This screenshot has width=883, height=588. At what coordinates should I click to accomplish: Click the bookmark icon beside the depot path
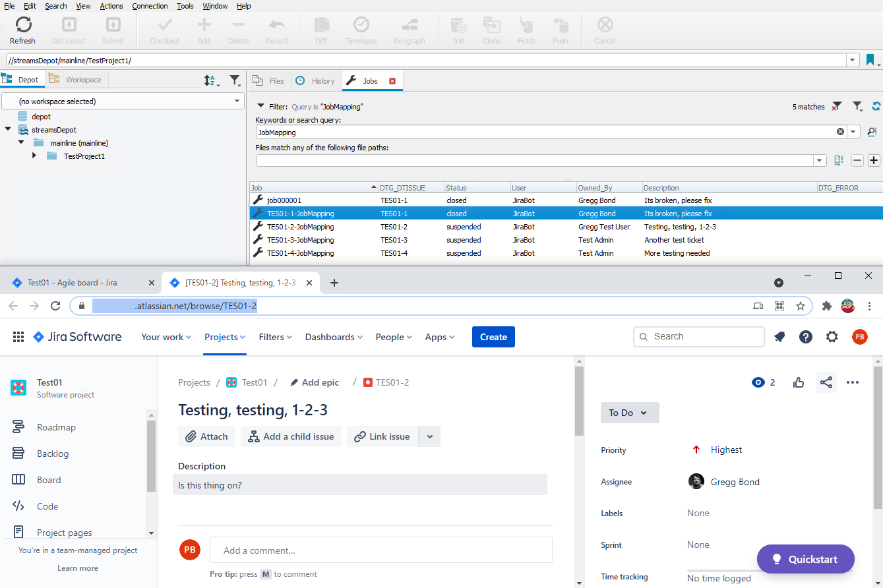(870, 60)
